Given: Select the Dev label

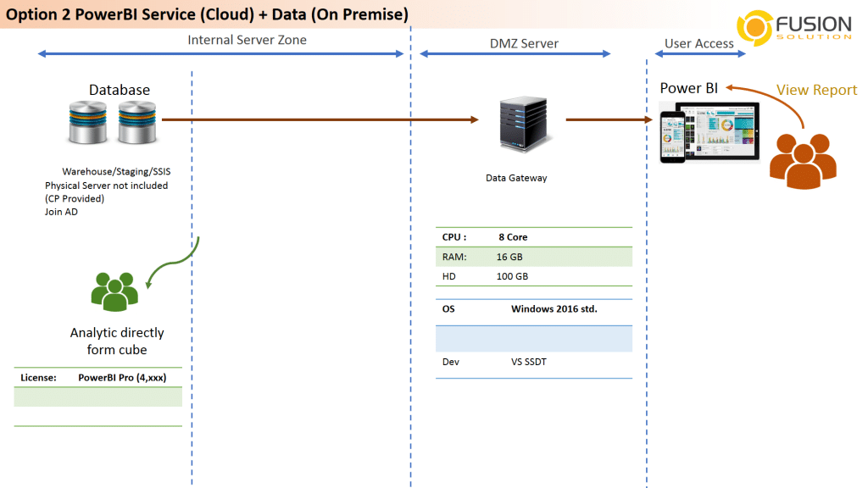Looking at the screenshot, I should pos(451,362).
